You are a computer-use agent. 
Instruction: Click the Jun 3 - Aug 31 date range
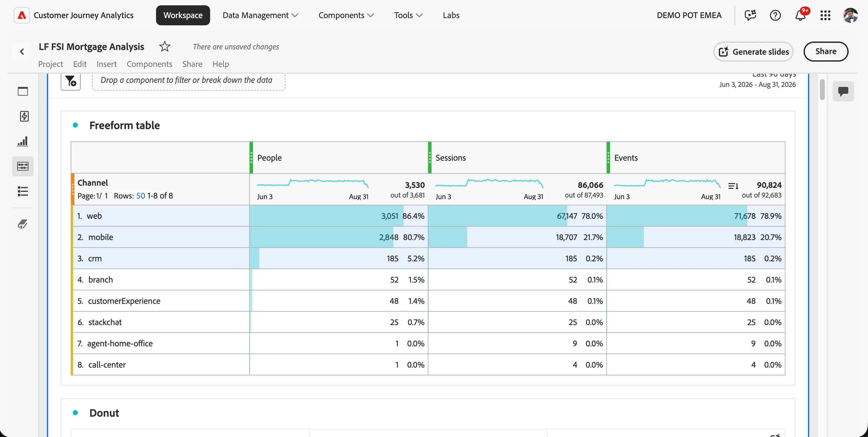point(758,84)
